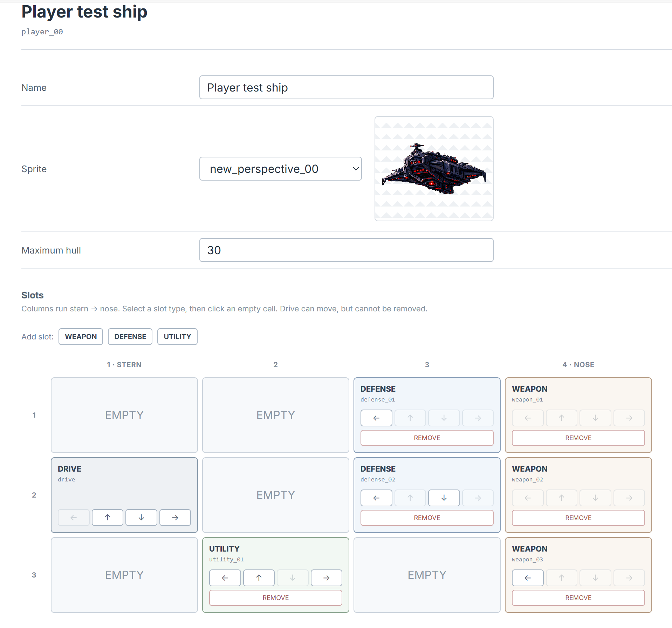672x628 pixels.
Task: Open the Sprite dropdown new_perspective_00
Action: coord(280,169)
